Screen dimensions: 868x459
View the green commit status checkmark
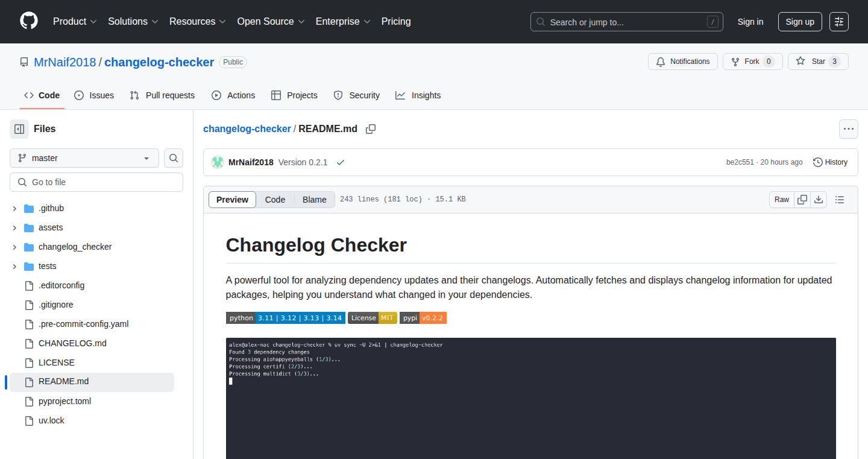tap(341, 163)
